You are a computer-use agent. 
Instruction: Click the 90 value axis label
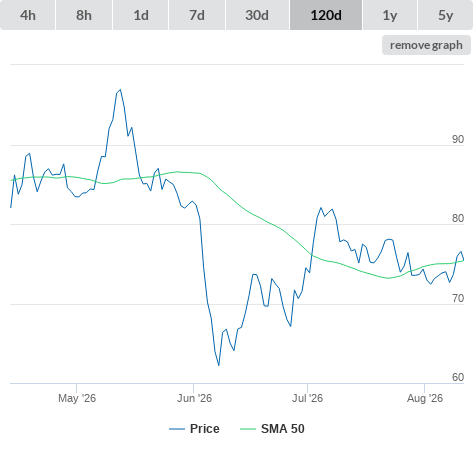(x=458, y=139)
